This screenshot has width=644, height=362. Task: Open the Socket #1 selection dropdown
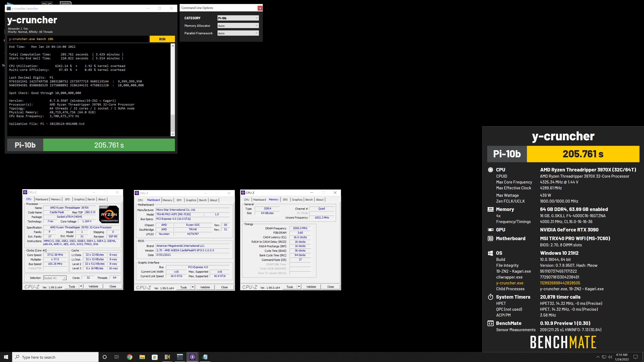pyautogui.click(x=55, y=278)
